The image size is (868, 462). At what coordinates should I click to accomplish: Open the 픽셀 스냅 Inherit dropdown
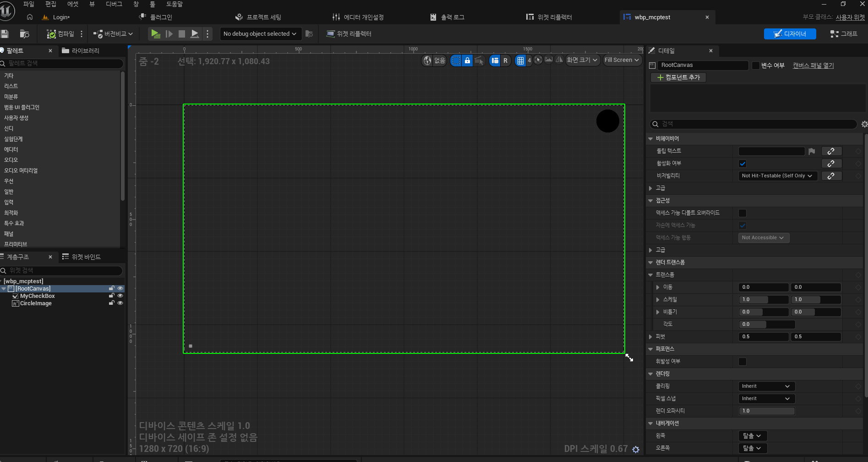(x=766, y=399)
